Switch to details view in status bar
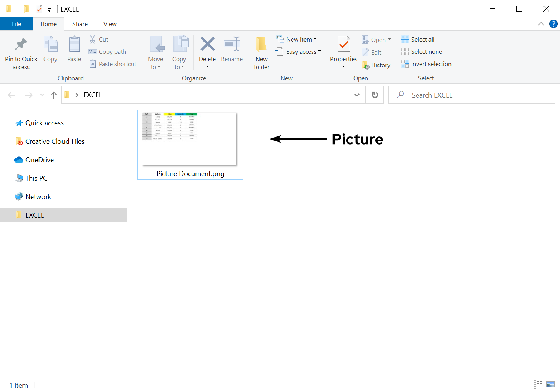 [x=538, y=384]
